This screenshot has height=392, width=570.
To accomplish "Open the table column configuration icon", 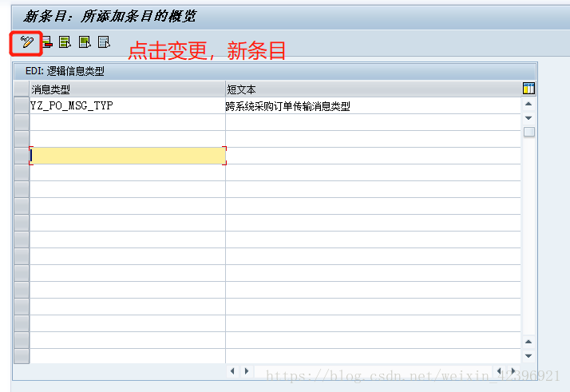I will (x=528, y=89).
